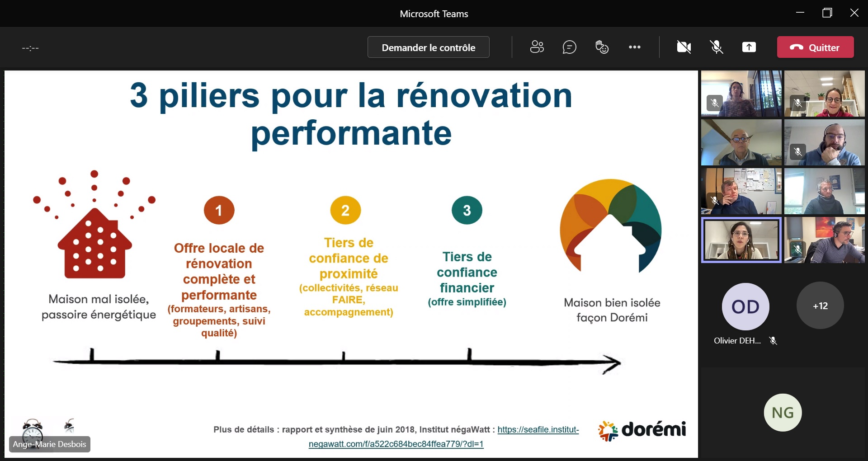Expand the +12 additional participants bubble

(820, 306)
